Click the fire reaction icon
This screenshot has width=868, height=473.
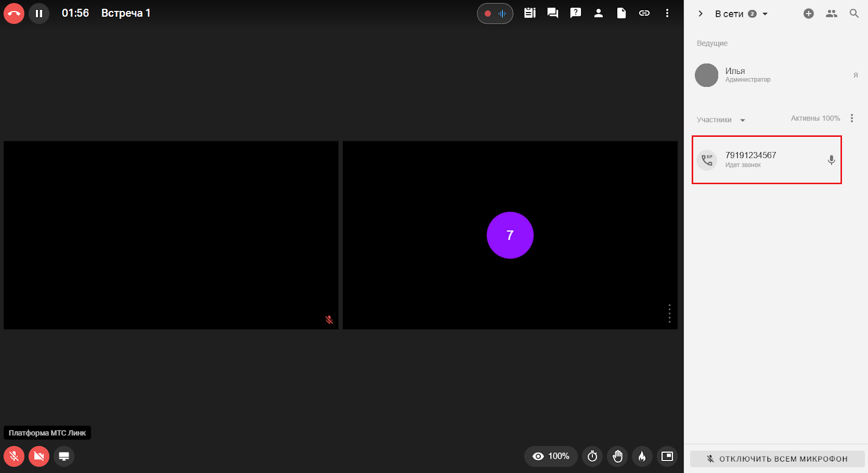pos(642,456)
